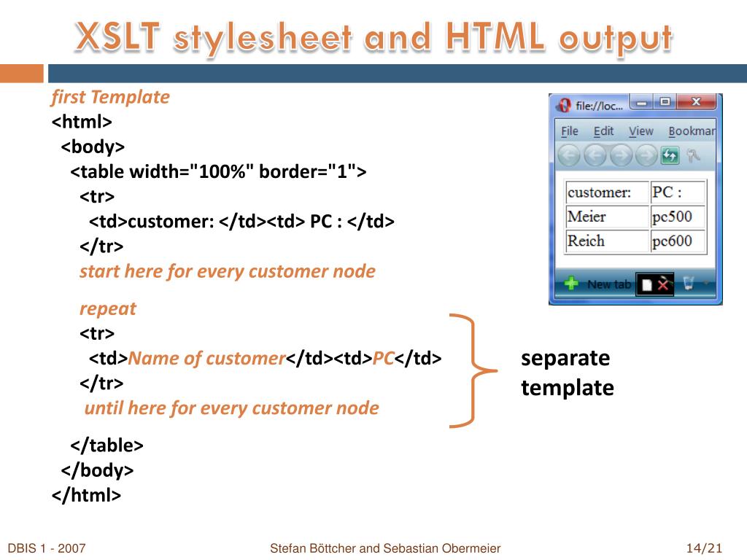Click the back navigation arrow

(596, 154)
